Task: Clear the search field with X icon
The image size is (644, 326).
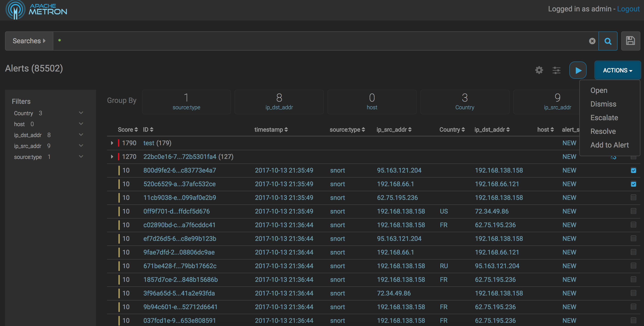Action: 592,41
